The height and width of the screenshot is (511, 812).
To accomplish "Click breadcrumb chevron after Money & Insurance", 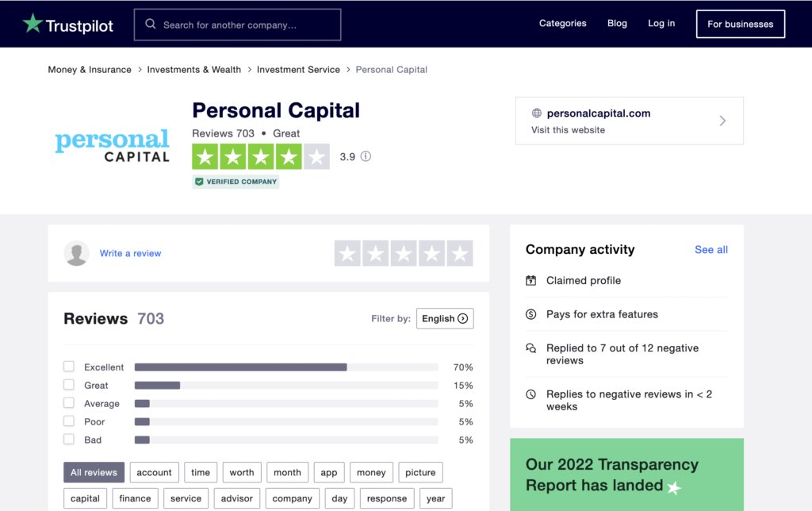I will (140, 70).
